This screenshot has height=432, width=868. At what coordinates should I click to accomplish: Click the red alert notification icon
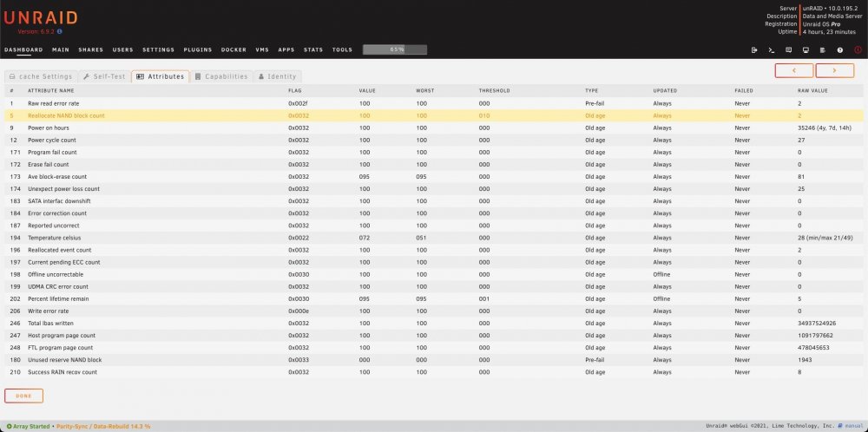coord(858,49)
